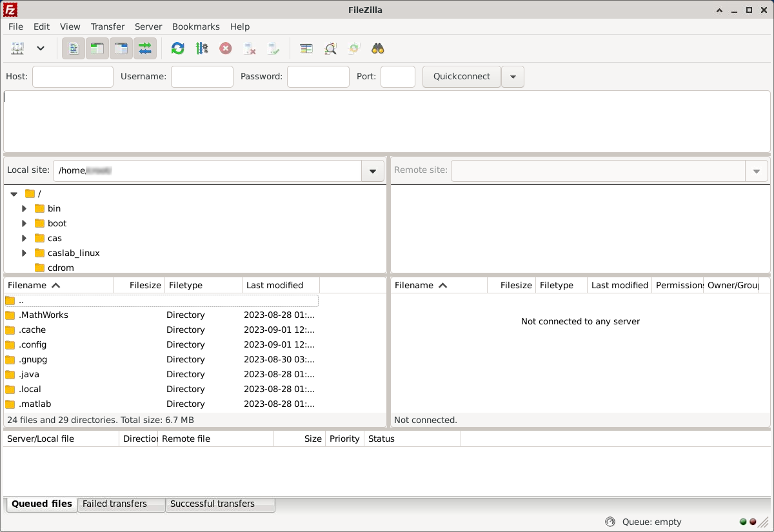774x532 pixels.
Task: Switch to the Failed transfers tab
Action: click(x=121, y=504)
